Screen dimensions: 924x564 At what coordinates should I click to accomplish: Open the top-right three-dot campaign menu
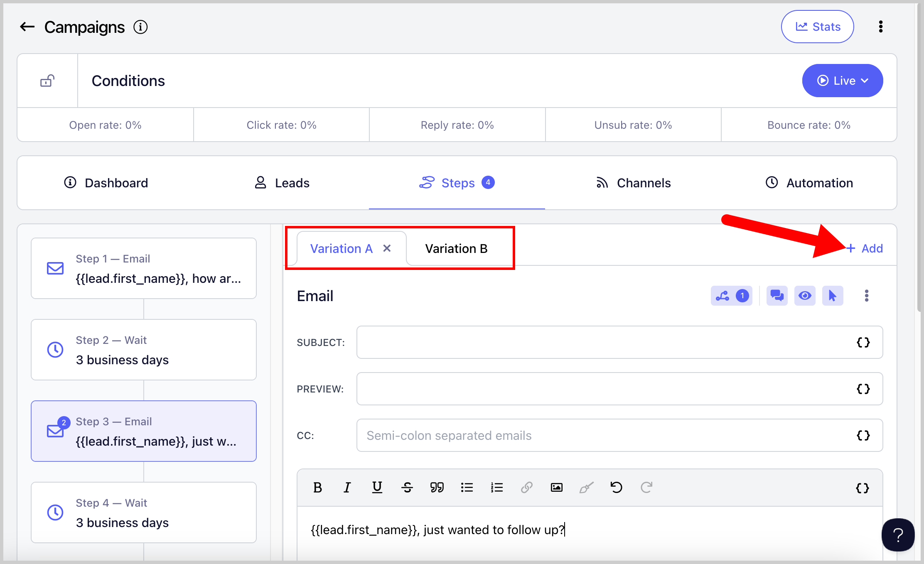click(880, 27)
